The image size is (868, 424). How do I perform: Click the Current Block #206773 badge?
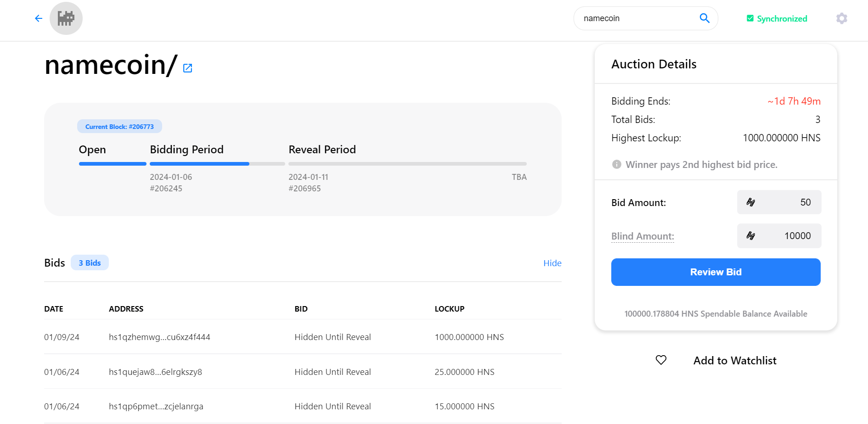(119, 126)
